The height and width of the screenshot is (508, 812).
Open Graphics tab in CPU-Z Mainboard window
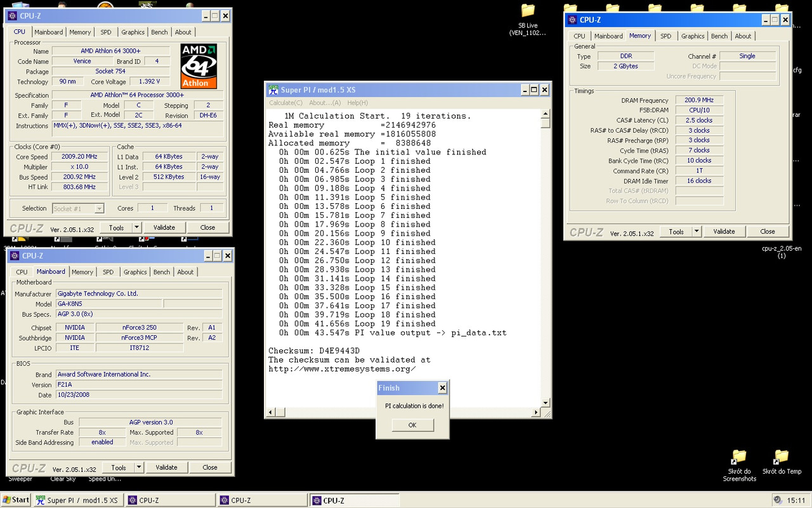(x=135, y=272)
